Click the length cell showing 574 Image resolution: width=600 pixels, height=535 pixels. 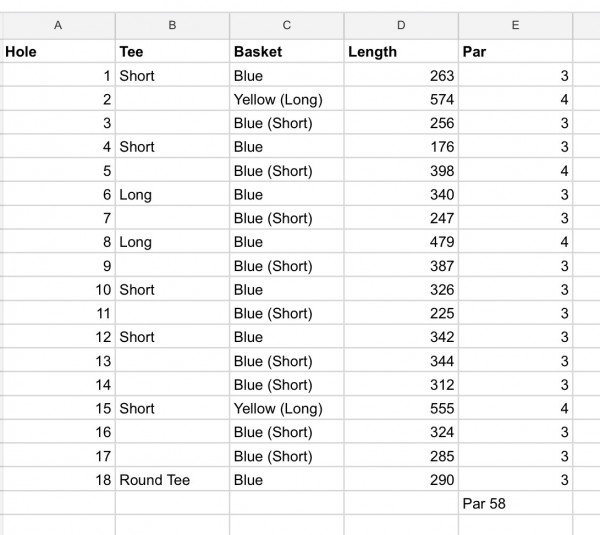401,100
